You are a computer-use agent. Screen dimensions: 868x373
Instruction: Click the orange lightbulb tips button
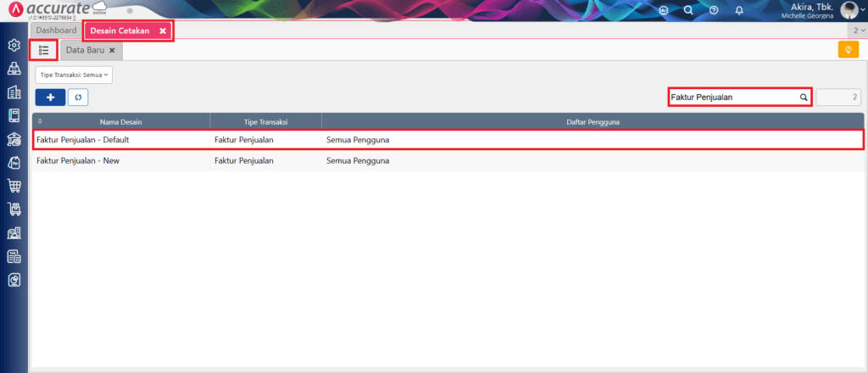pyautogui.click(x=847, y=50)
